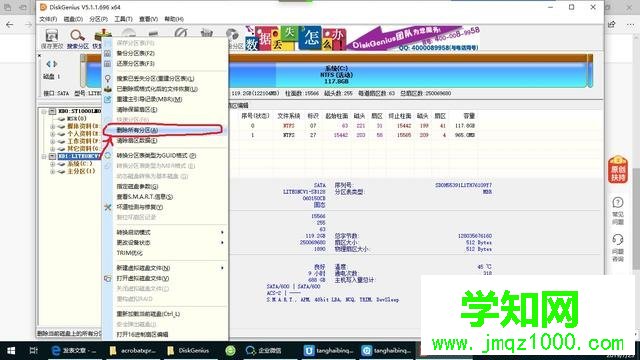The width and height of the screenshot is (640, 360).
Task: Expand the 系统(C:) tree node
Action: tap(52, 164)
